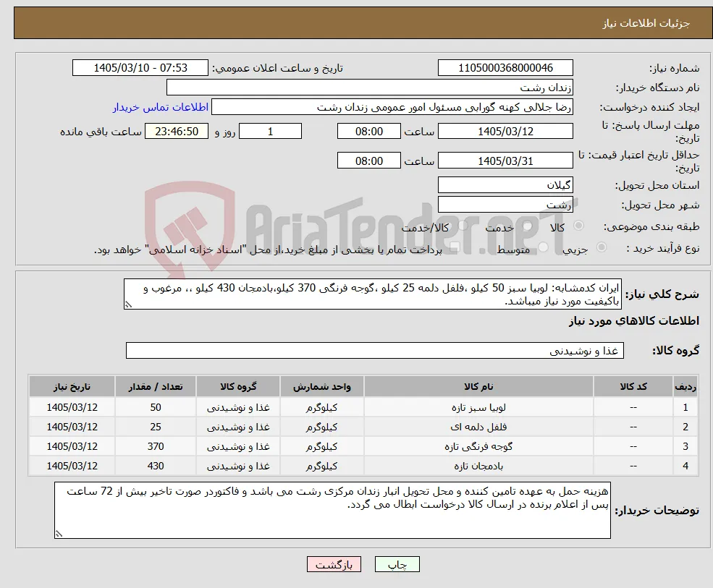The width and height of the screenshot is (713, 588).
Task: Click the resize grip of the buyer notes box
Action: tap(59, 534)
